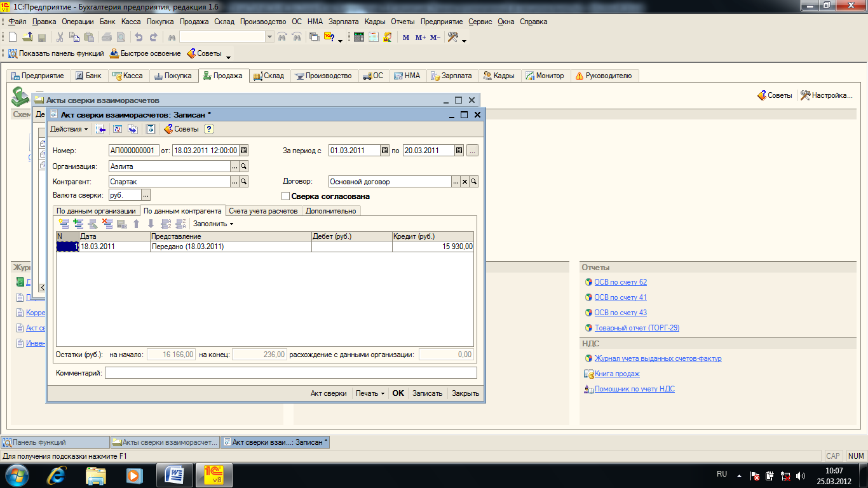Open the Calendar icon in toolbar
This screenshot has height=488, width=868.
[374, 37]
